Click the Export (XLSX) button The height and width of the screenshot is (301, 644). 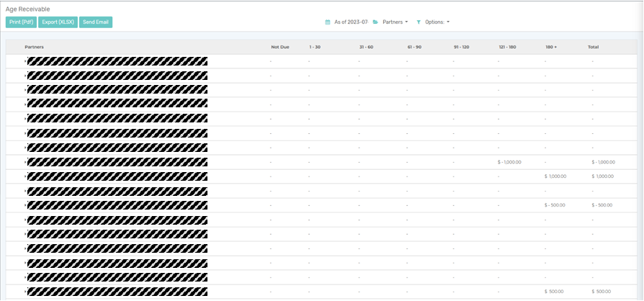(58, 22)
